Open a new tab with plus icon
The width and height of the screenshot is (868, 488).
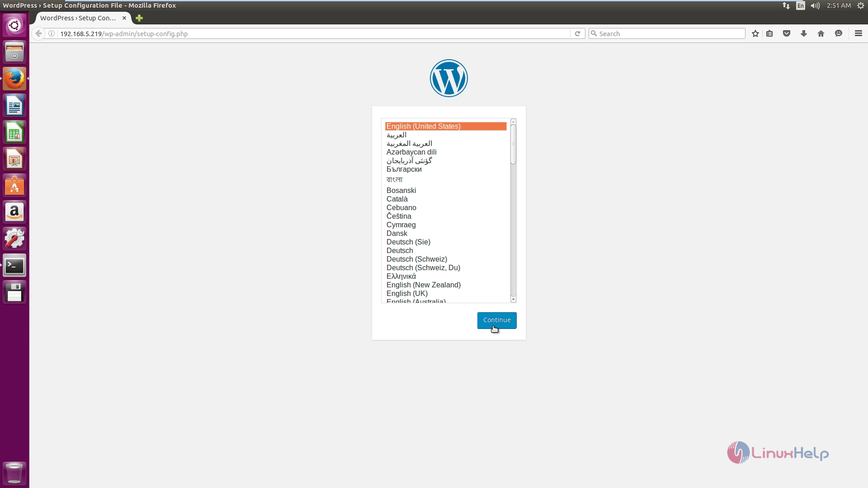tap(139, 18)
